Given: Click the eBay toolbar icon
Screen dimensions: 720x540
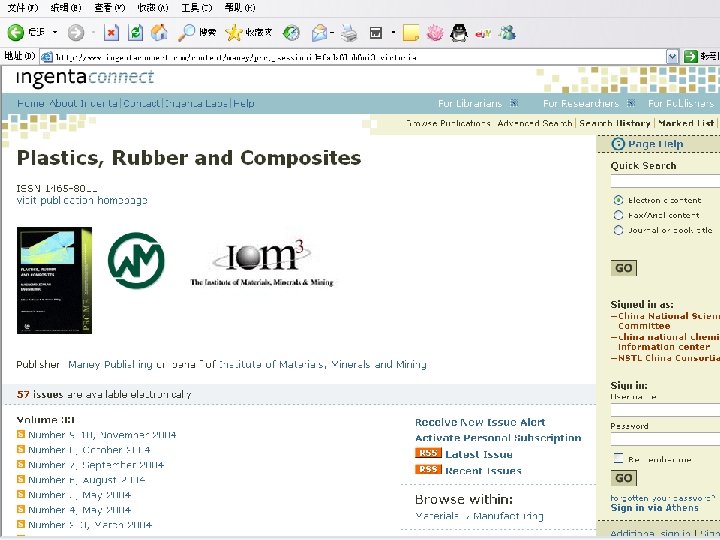Looking at the screenshot, I should [x=483, y=34].
